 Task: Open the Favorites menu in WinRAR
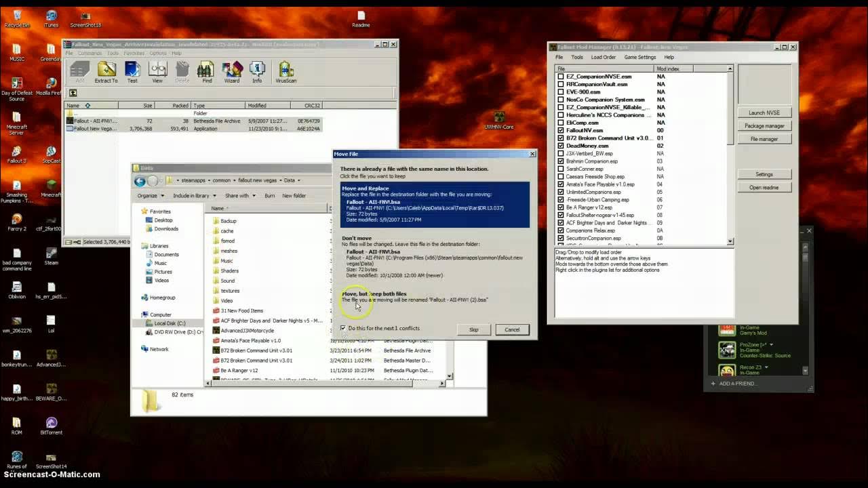(134, 53)
